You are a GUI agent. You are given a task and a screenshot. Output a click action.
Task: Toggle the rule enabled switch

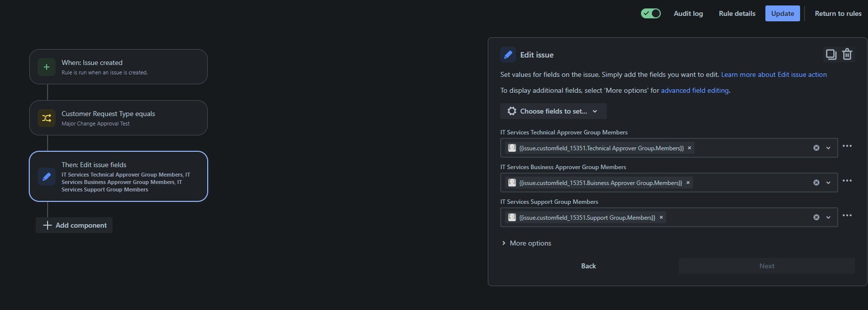tap(651, 13)
